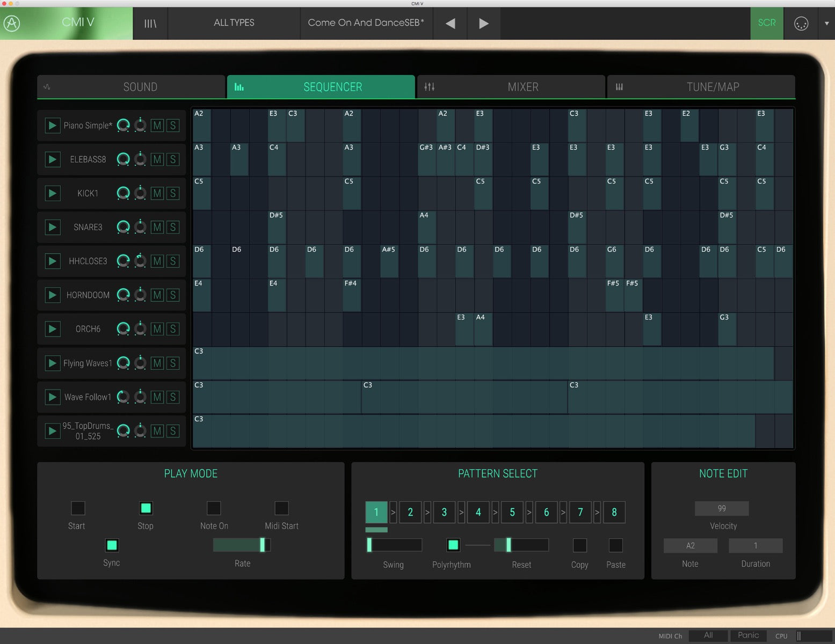Click first knob of Piano Simple track

pos(124,126)
